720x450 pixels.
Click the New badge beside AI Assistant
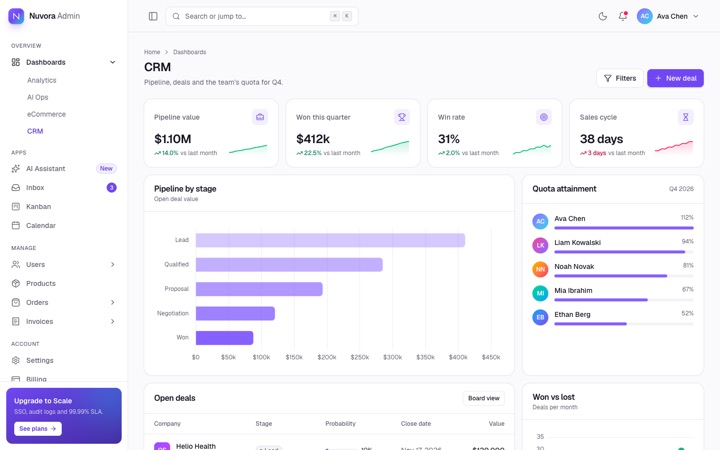[x=106, y=169]
